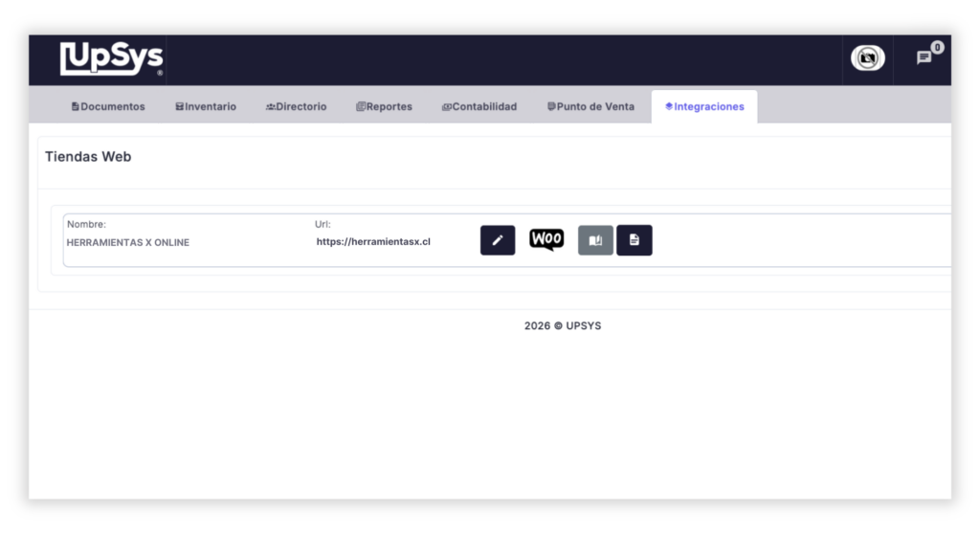Select the Contabilidad tab
Viewport: 980px width, 534px height.
click(x=479, y=107)
